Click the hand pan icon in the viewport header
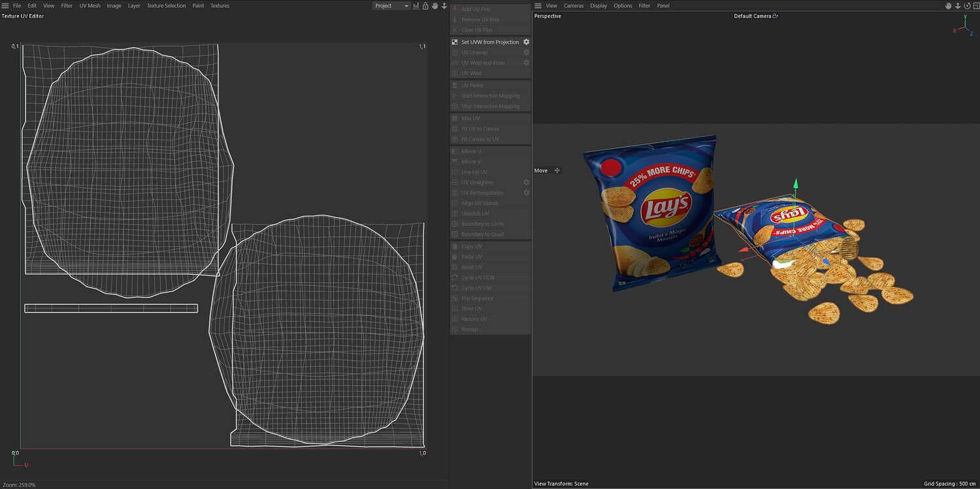Screen dimensions: 980x489 click(949, 6)
